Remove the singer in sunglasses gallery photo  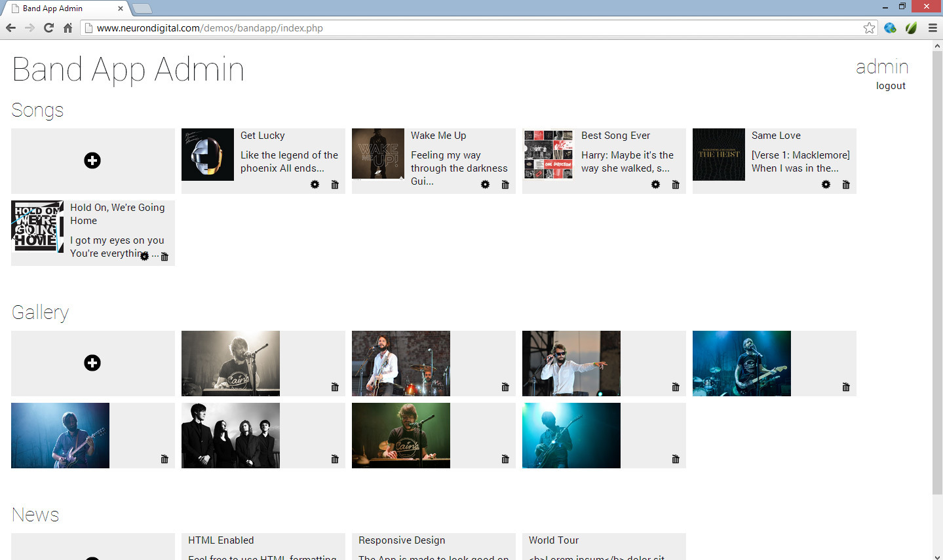676,387
